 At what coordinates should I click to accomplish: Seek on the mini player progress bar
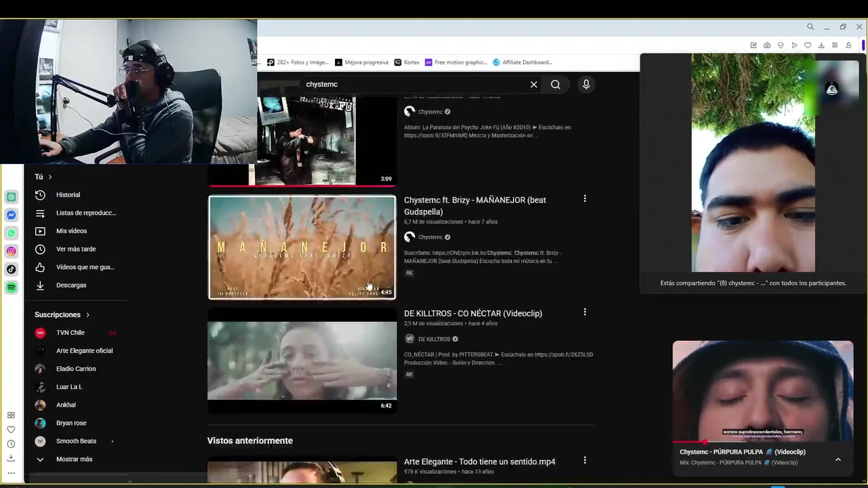pyautogui.click(x=763, y=442)
